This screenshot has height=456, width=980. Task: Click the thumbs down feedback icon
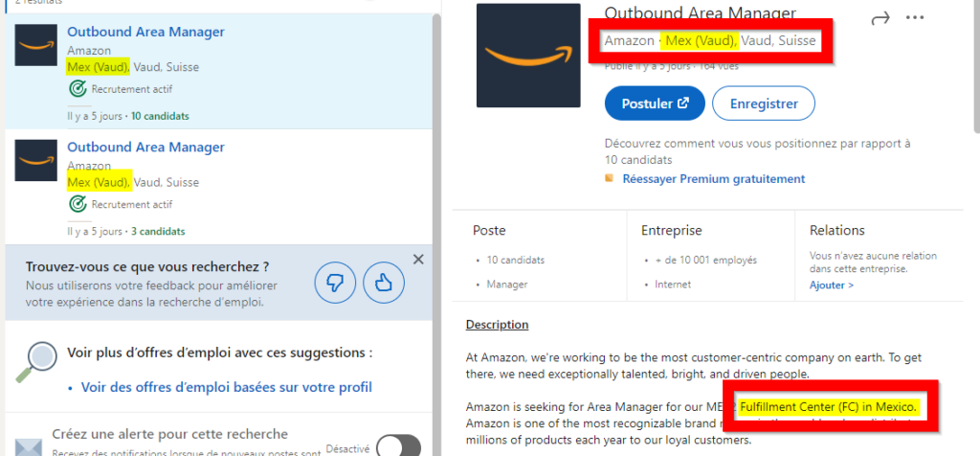(x=335, y=284)
